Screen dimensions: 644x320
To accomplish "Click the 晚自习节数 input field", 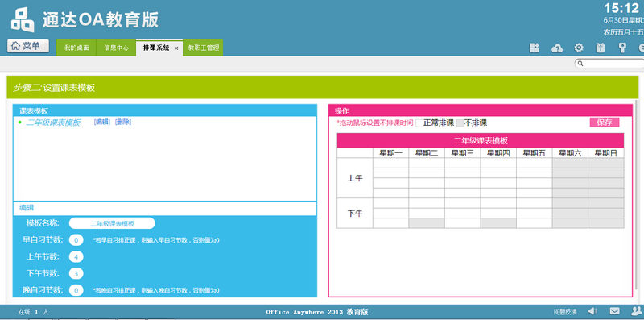I will 76,290.
